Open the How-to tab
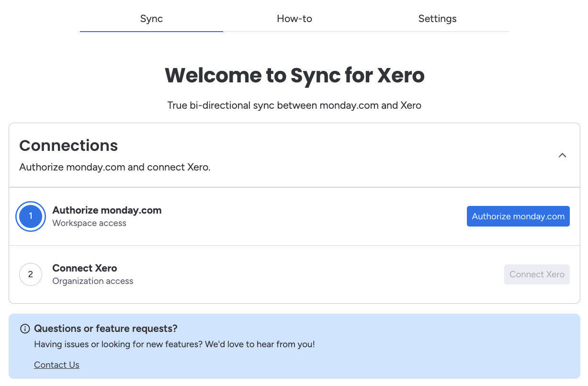The width and height of the screenshot is (588, 386). coord(294,19)
